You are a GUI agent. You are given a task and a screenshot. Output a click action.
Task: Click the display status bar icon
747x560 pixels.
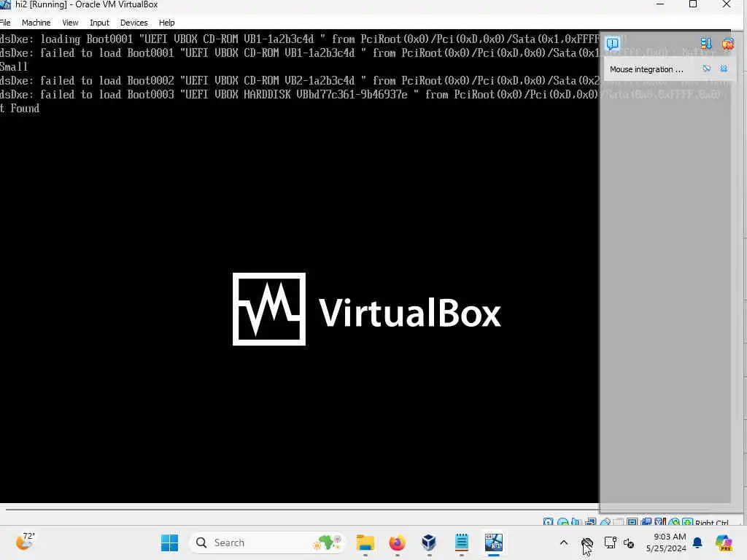[632, 522]
